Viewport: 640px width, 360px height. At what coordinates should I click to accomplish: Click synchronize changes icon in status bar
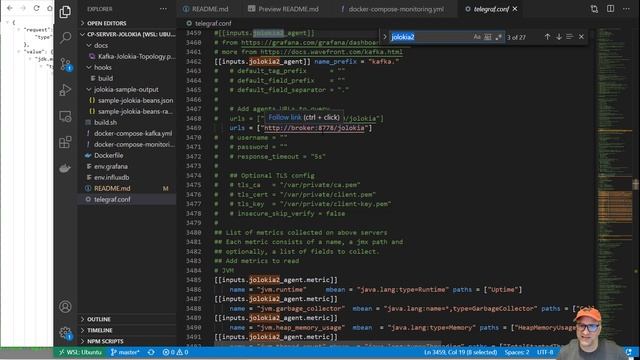coord(151,352)
